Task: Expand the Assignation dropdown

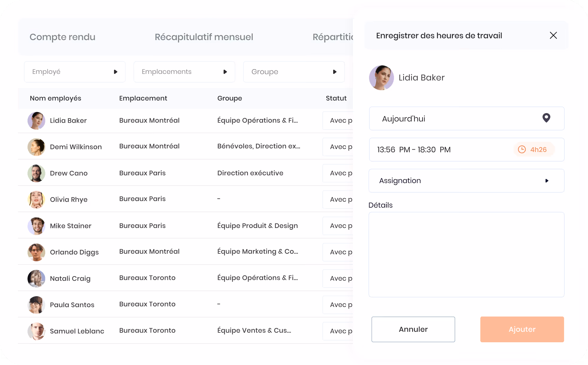Action: 467,181
